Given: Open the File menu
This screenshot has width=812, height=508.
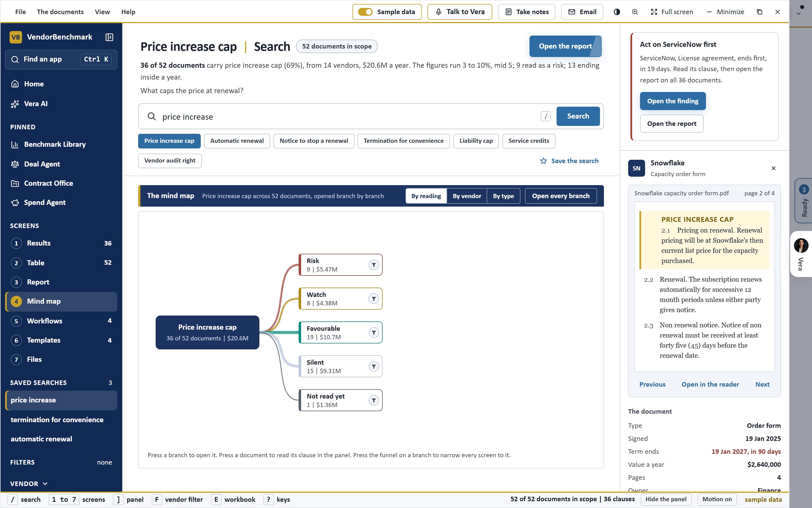Looking at the screenshot, I should (x=21, y=12).
